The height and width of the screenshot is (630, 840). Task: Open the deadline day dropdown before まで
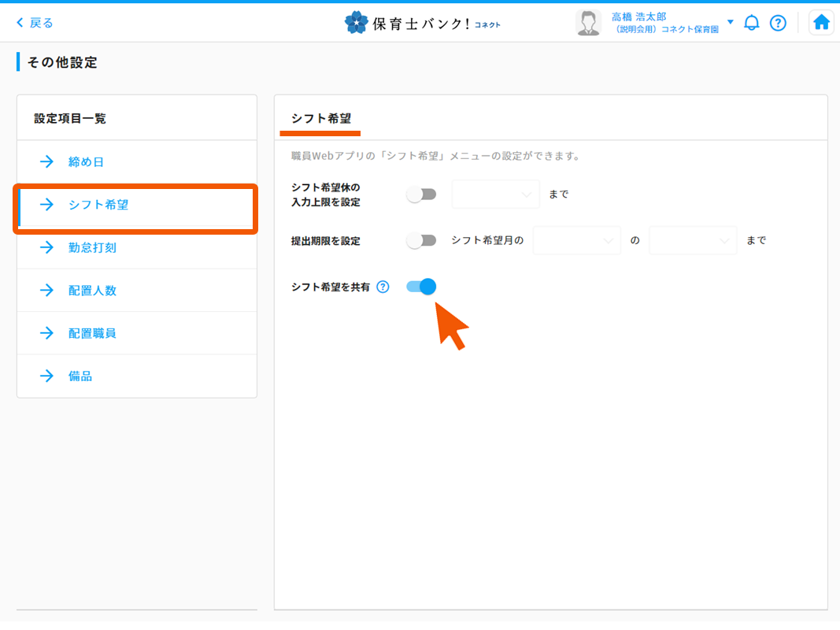(x=692, y=241)
